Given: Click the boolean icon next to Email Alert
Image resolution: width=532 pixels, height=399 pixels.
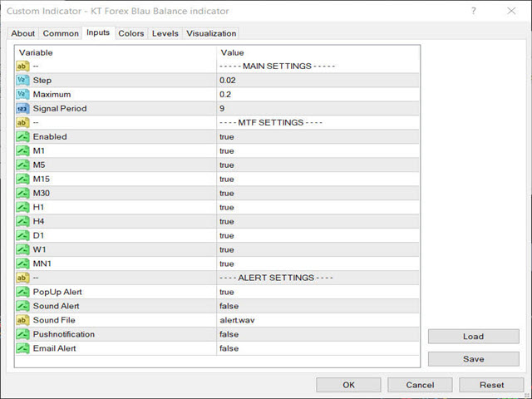Looking at the screenshot, I should (22, 348).
